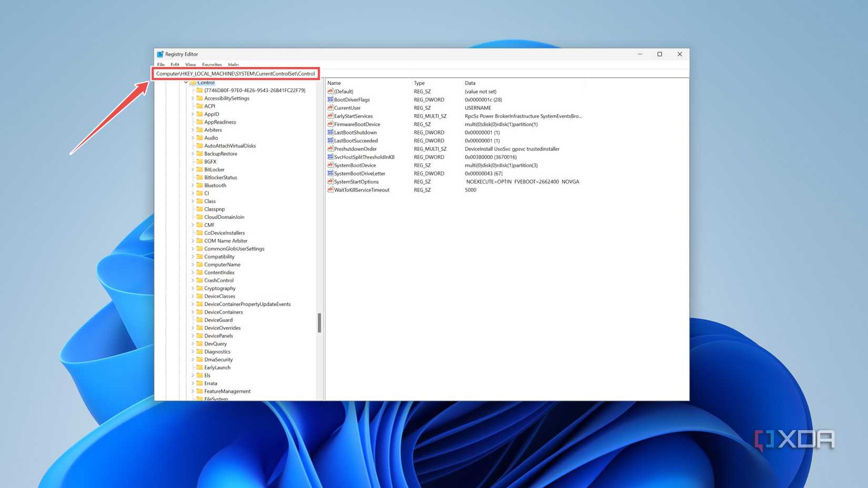Select the SystemBootDriveLetter value name
Viewport: 868px width, 488px height.
pyautogui.click(x=359, y=174)
